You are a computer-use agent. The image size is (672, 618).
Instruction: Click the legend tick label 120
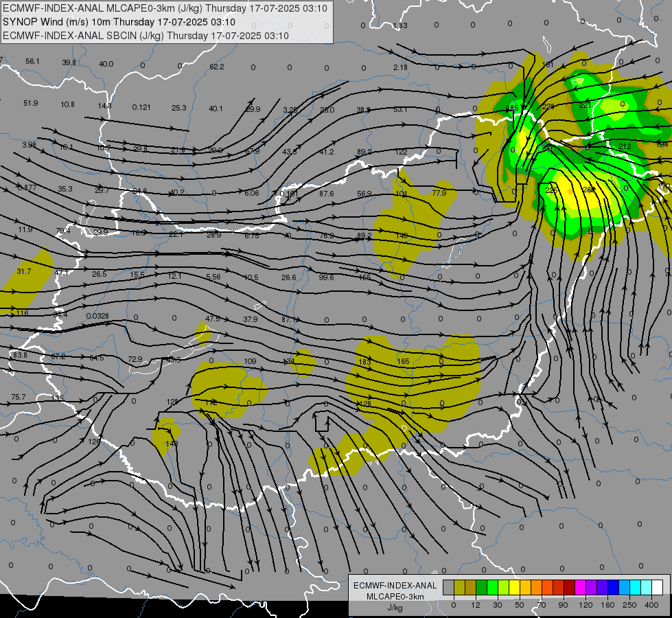coord(586,605)
